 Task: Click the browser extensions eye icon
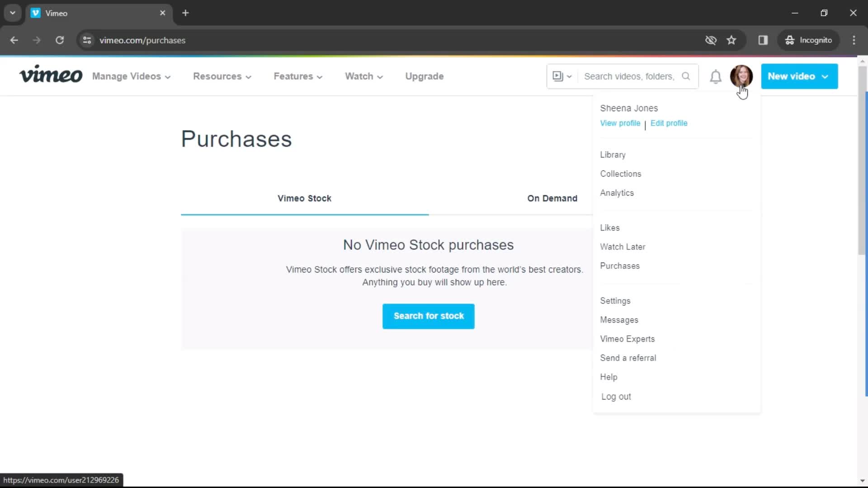click(x=710, y=40)
